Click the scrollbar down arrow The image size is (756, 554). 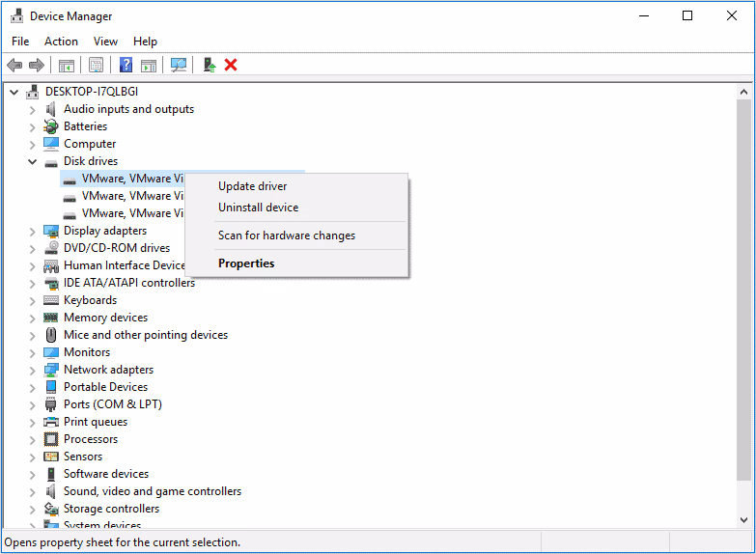(744, 520)
